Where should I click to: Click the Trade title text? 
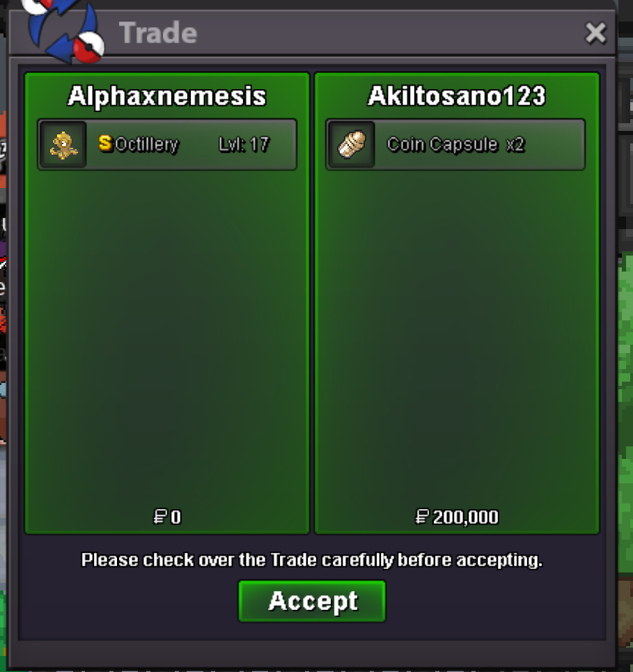[158, 33]
